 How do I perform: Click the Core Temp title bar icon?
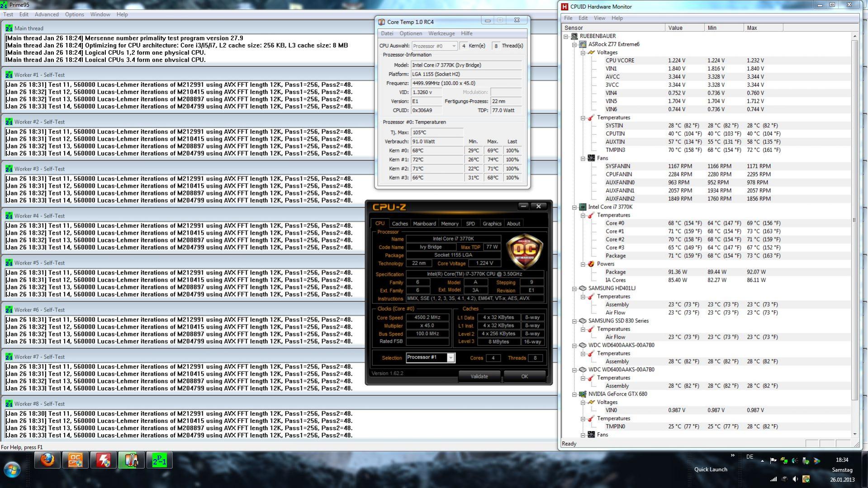click(382, 22)
